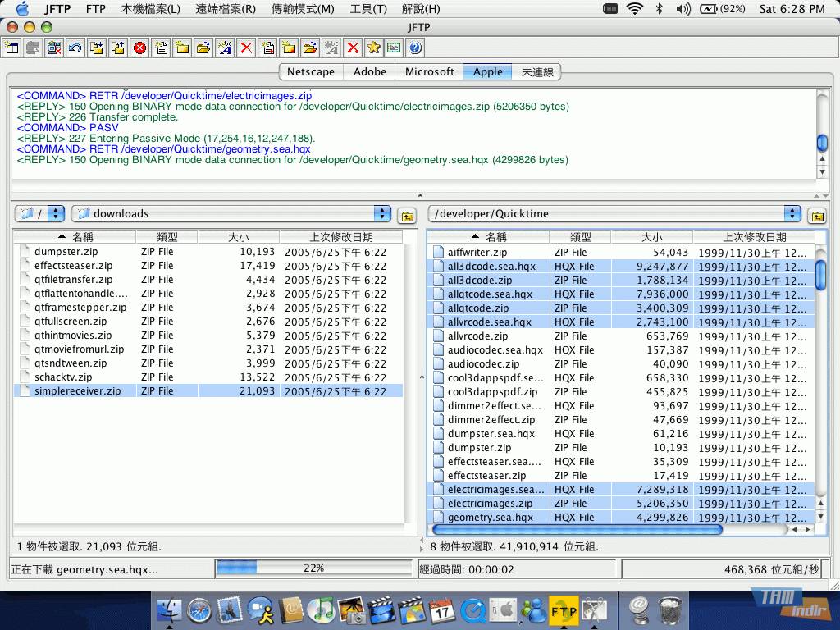
Task: Click the red circular stop transfer icon
Action: [139, 48]
